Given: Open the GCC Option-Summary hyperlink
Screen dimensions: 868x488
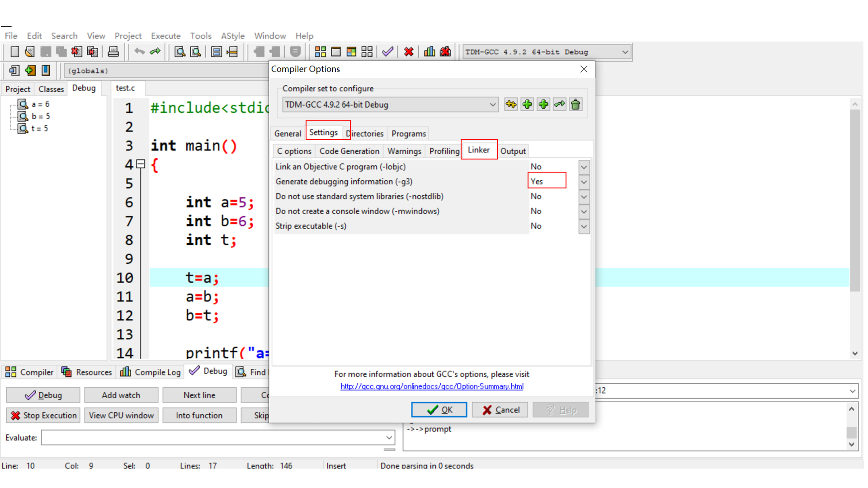Looking at the screenshot, I should [x=432, y=387].
